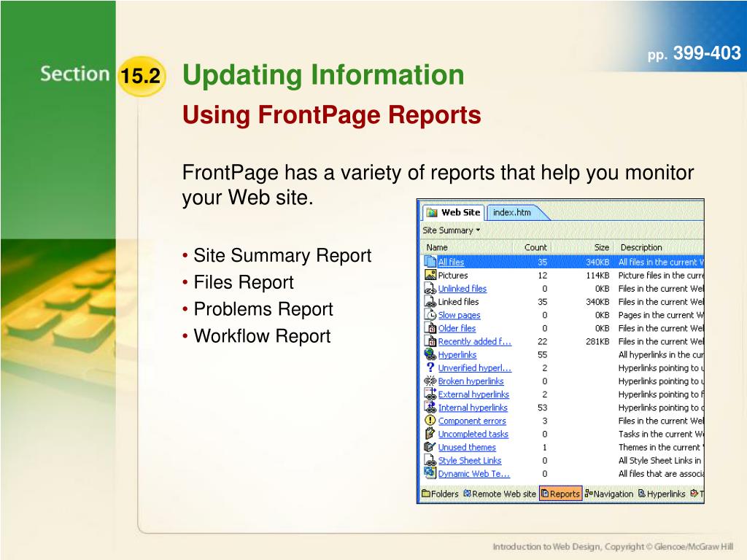Expand the Site Summary dropdown
The height and width of the screenshot is (560, 747).
pyautogui.click(x=451, y=230)
